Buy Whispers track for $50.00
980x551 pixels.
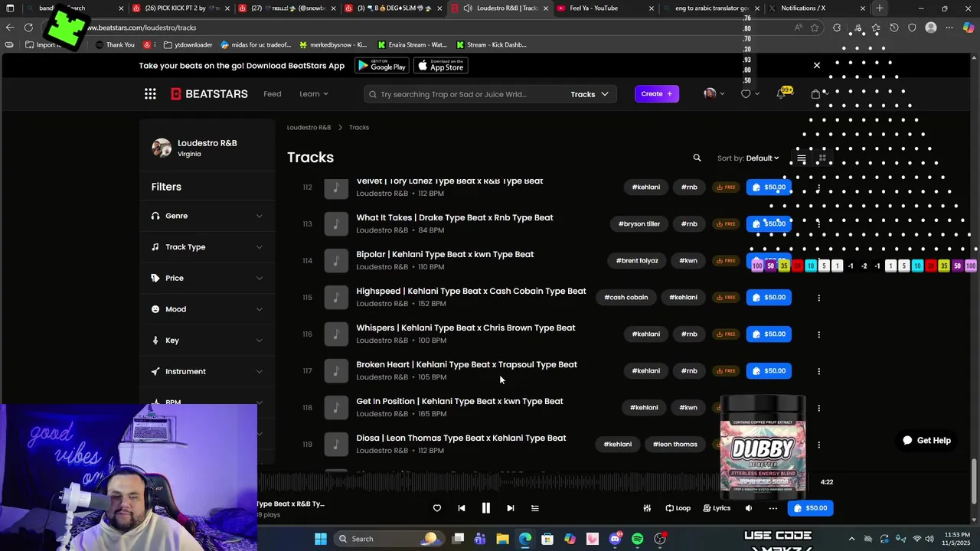[x=769, y=334]
